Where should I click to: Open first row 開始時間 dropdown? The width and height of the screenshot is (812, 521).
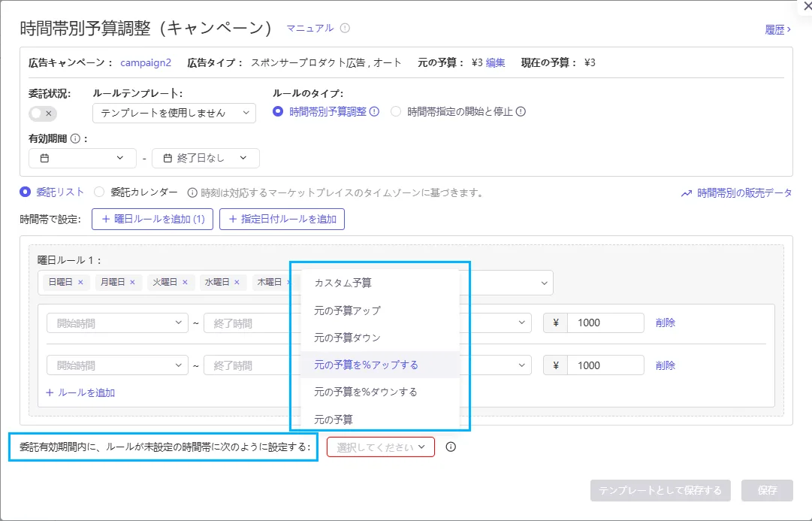(x=117, y=323)
